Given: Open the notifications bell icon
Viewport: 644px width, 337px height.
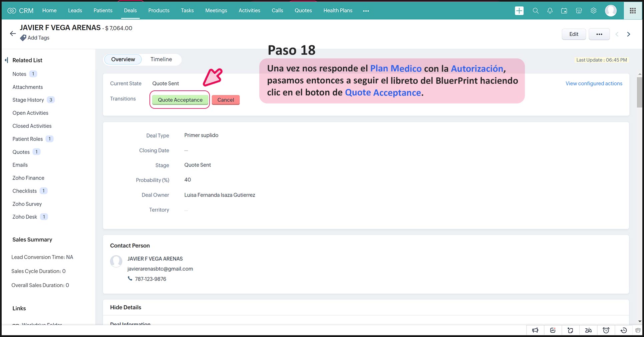Looking at the screenshot, I should [x=550, y=11].
